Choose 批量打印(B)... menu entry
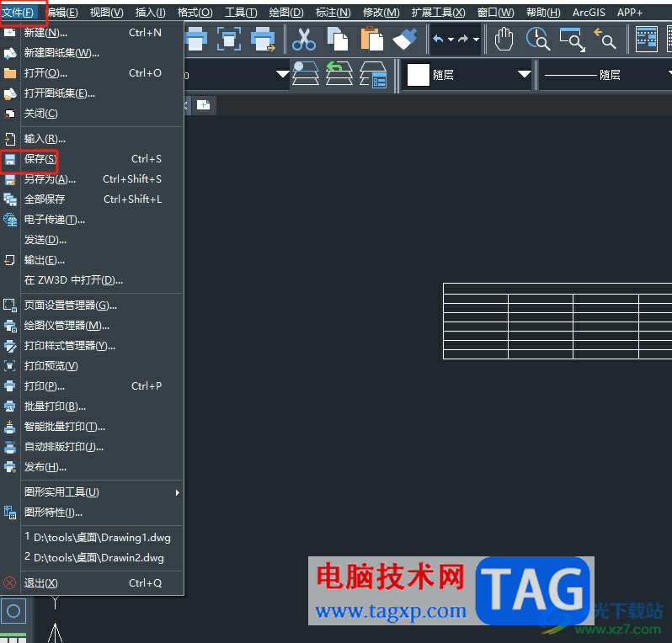672x643 pixels. click(93, 407)
